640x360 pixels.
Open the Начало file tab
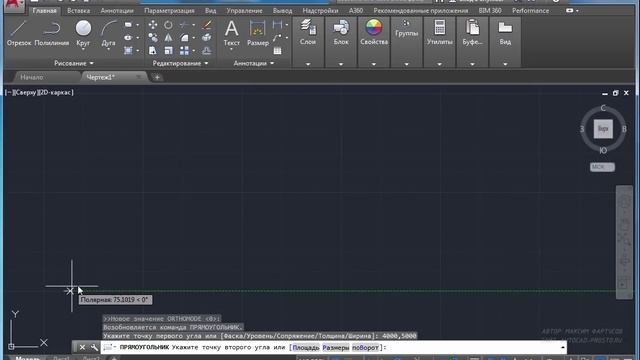point(32,77)
